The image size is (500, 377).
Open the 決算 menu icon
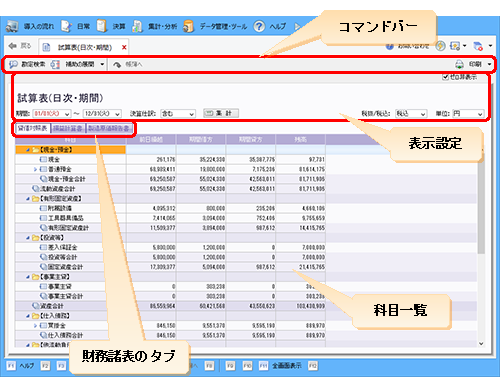(x=102, y=26)
